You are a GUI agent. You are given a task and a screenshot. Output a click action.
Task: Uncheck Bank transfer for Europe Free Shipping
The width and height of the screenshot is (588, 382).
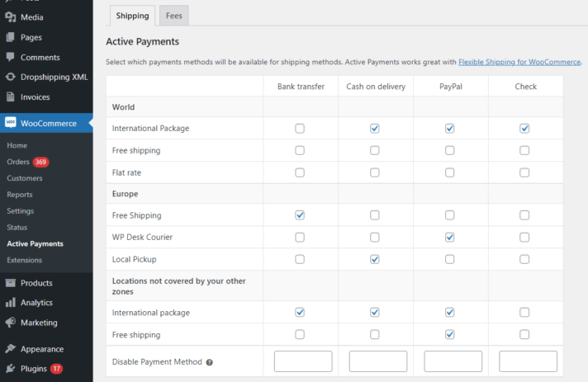coord(300,215)
